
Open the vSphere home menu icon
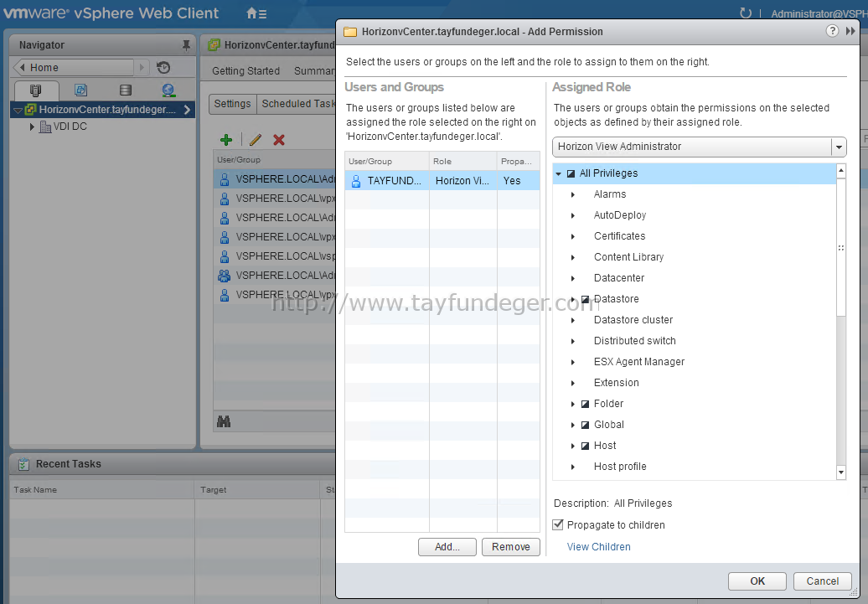pyautogui.click(x=256, y=13)
